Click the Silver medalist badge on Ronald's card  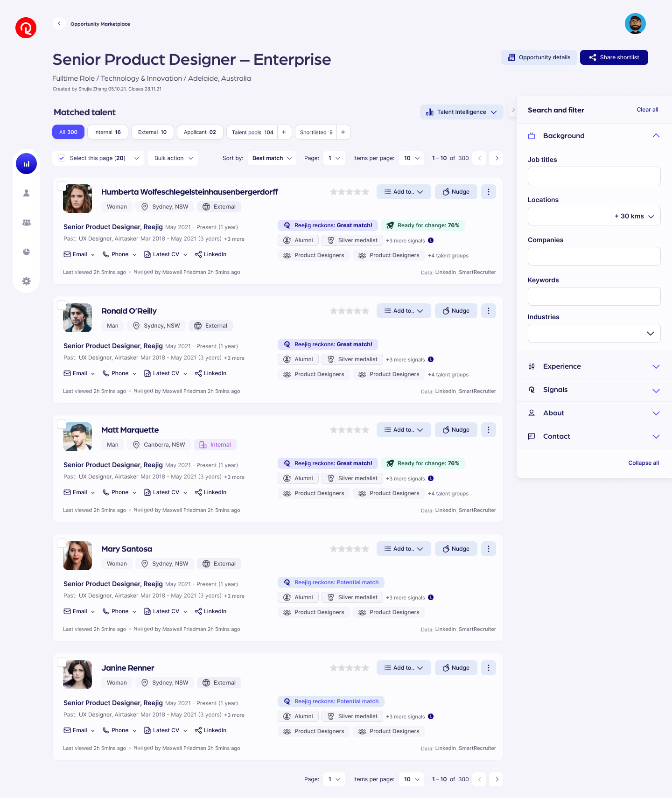(x=352, y=359)
